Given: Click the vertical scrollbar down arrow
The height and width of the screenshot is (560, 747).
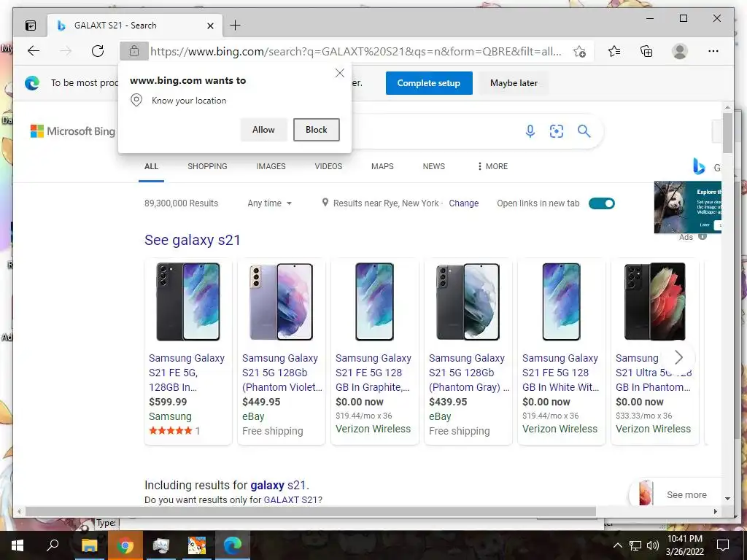Looking at the screenshot, I should pos(727,499).
